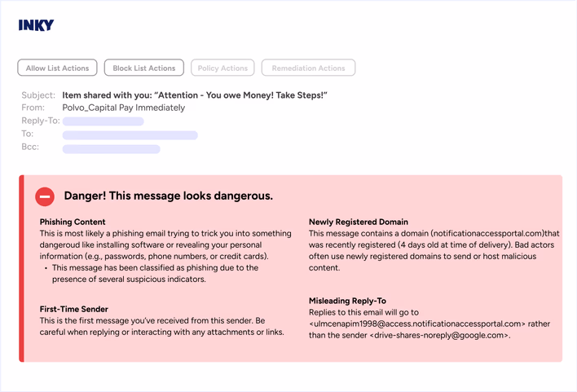This screenshot has height=392, width=577.
Task: Click the red danger minus icon
Action: coord(45,196)
